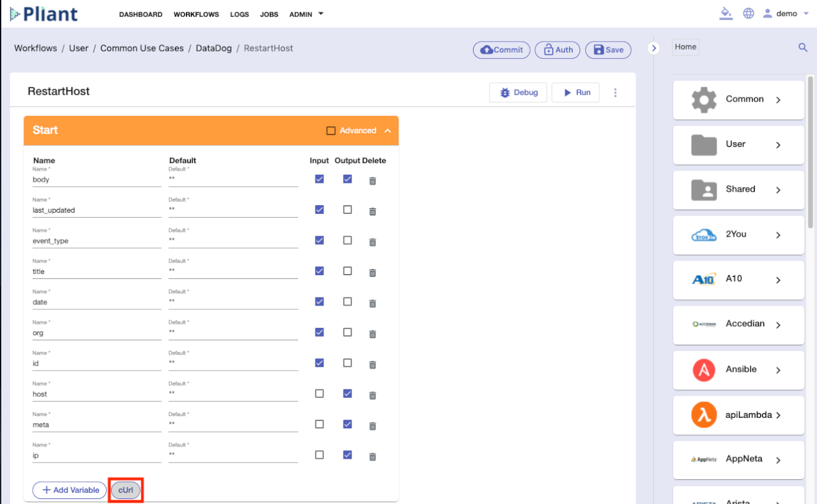Expand the User category chevron

[x=779, y=145]
